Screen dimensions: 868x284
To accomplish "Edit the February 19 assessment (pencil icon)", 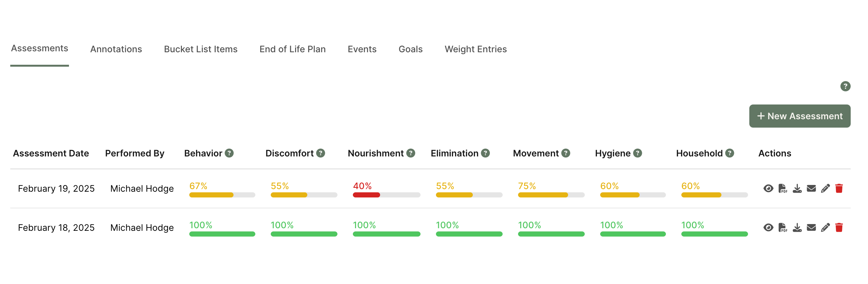I will pyautogui.click(x=825, y=188).
